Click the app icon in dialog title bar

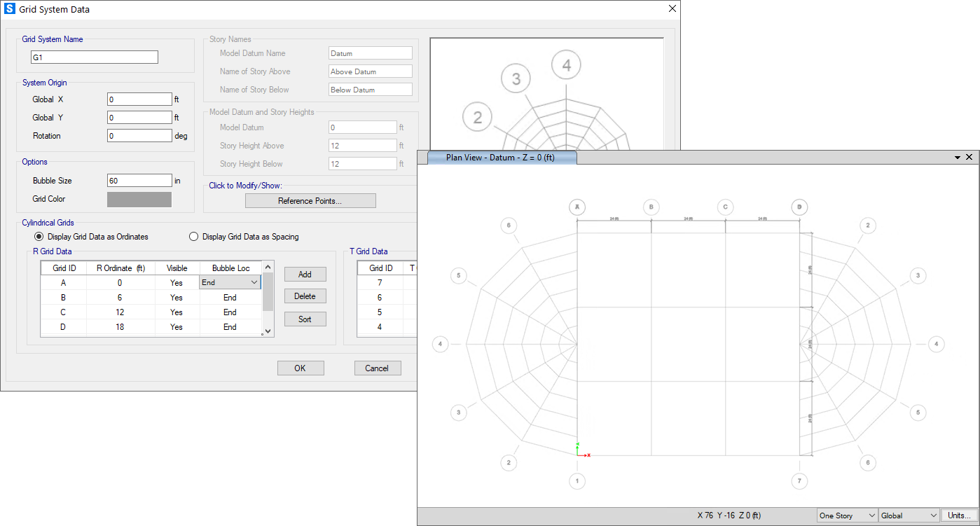point(10,9)
